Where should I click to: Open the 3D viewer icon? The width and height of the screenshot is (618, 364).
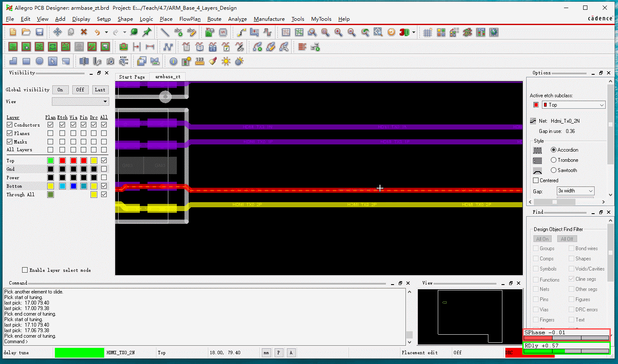pyautogui.click(x=404, y=32)
